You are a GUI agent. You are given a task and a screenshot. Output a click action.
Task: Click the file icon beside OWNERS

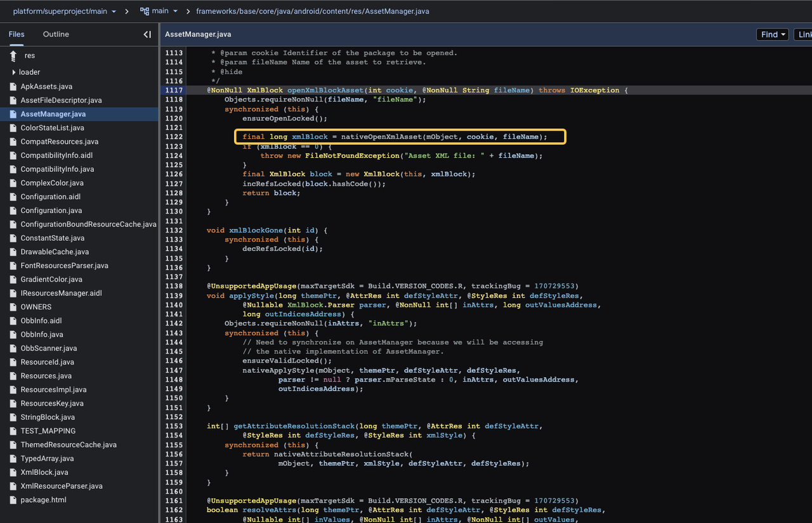13,307
